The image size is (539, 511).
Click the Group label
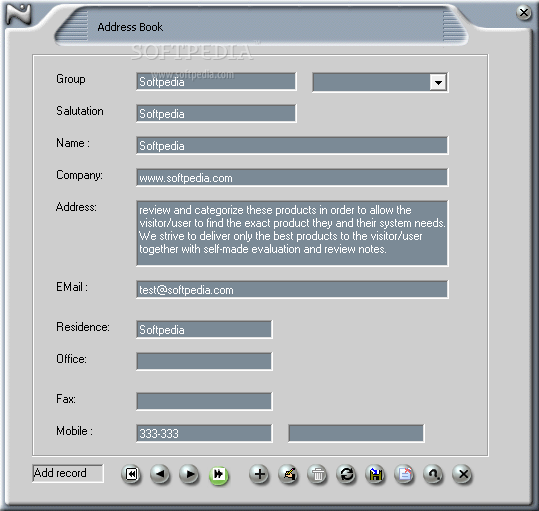(71, 79)
